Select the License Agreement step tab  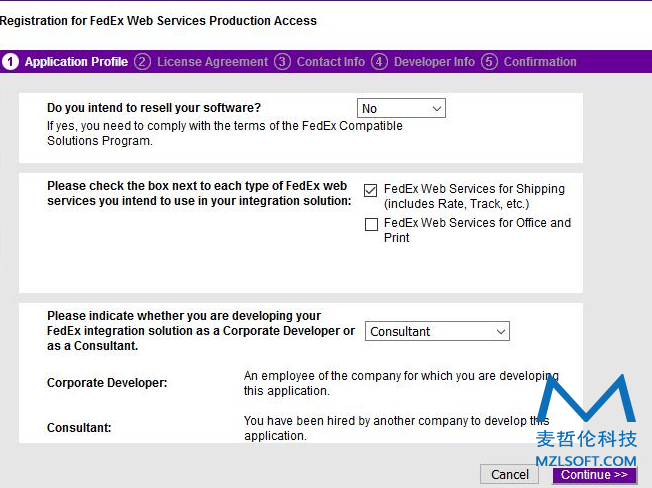pyautogui.click(x=212, y=62)
